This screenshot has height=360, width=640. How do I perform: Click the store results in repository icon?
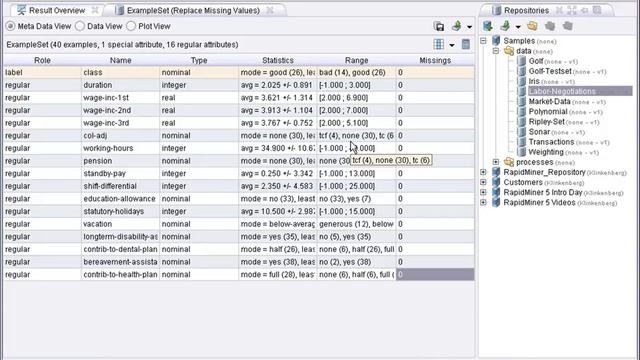[x=439, y=27]
